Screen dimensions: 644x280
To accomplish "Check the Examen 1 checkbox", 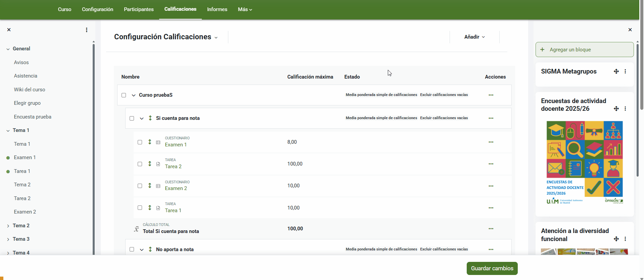I will (x=140, y=142).
